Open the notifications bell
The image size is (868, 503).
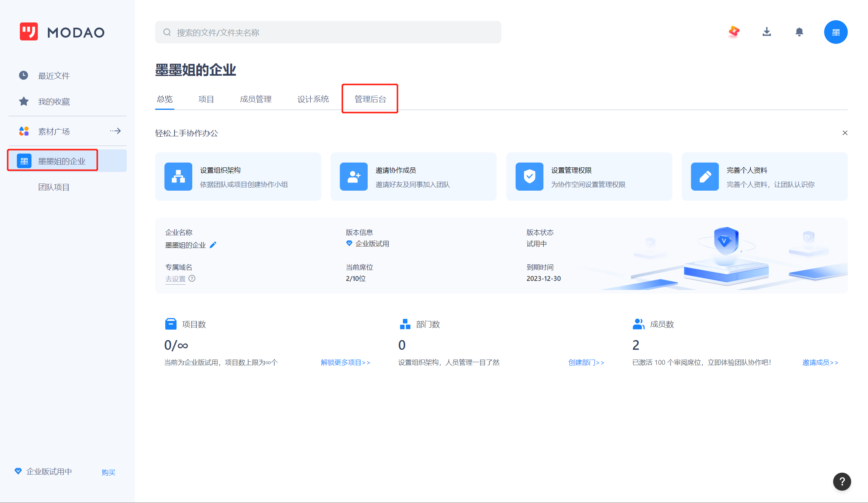(799, 32)
